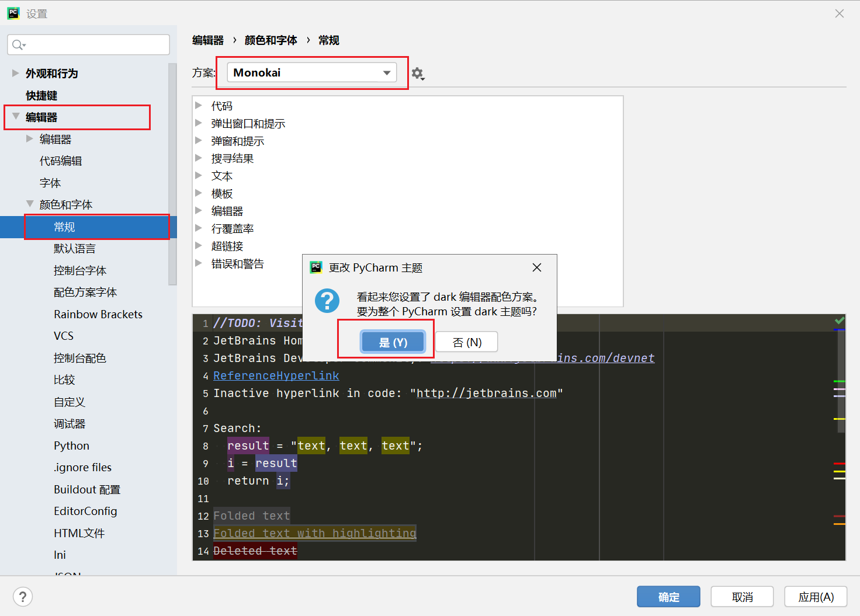Expand the 错误和警告 tree node

[x=199, y=263]
